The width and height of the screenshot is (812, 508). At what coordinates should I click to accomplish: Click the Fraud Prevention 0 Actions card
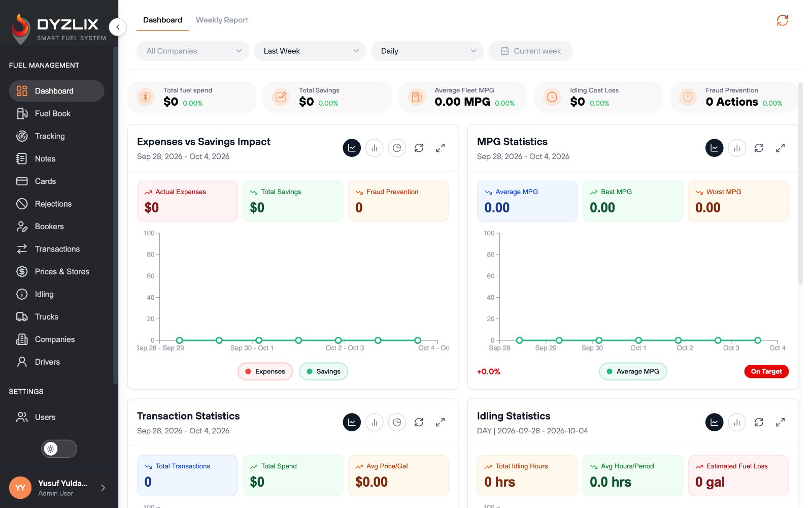[733, 97]
